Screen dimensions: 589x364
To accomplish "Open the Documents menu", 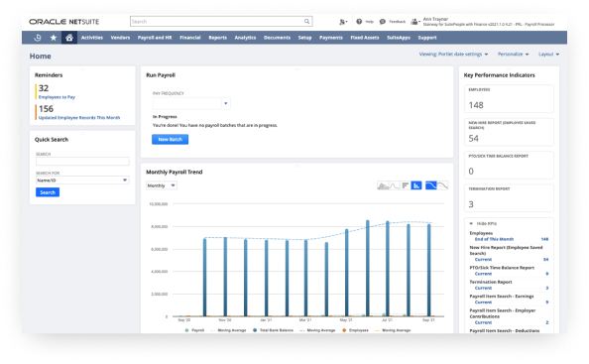I will click(278, 38).
